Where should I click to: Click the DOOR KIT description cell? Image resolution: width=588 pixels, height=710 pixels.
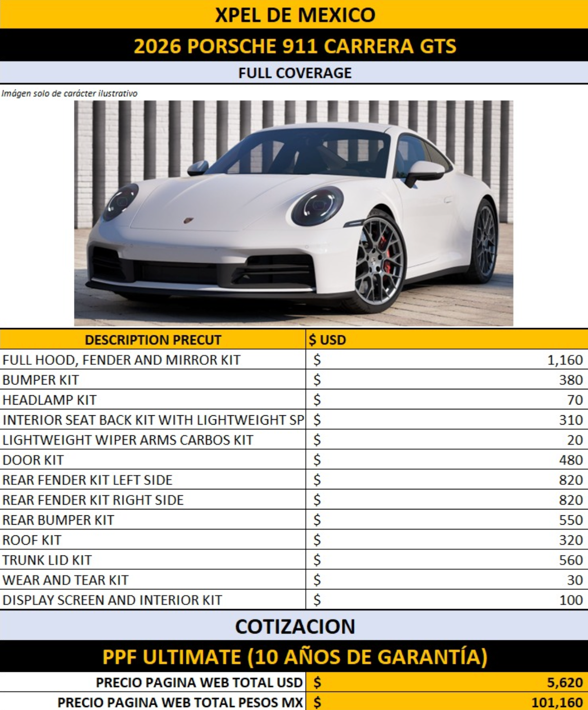pos(152,459)
